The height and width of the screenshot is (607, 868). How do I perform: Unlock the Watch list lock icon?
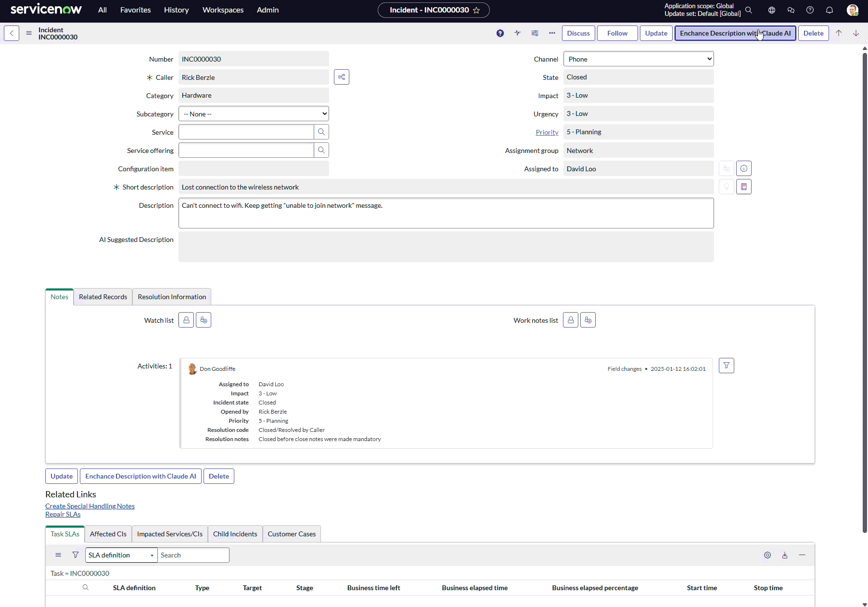[186, 320]
